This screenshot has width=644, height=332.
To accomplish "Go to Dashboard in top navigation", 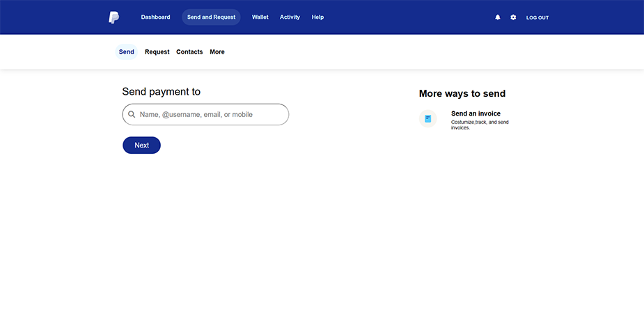I will 155,17.
